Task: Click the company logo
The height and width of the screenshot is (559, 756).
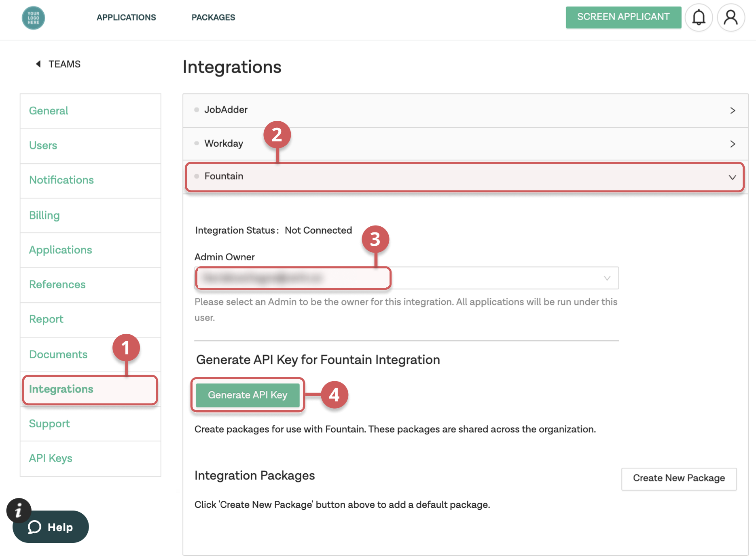Action: coord(33,18)
